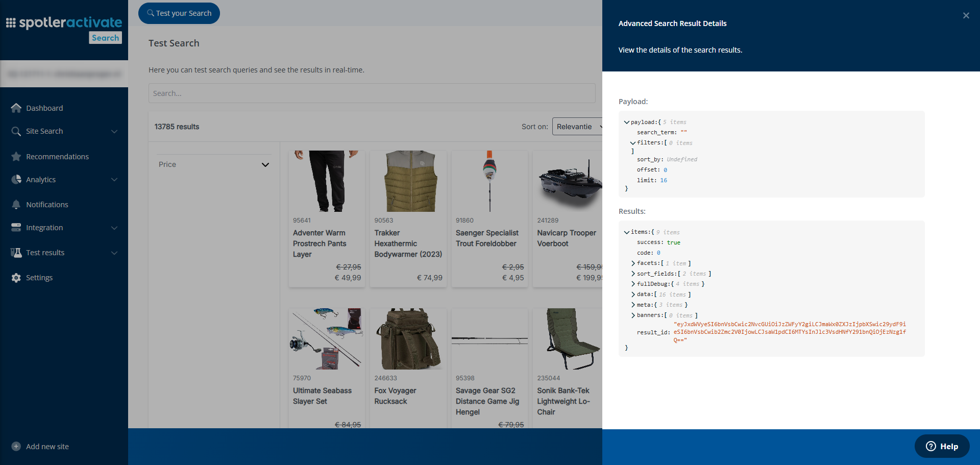Click the Notifications bell icon

pyautogui.click(x=16, y=205)
